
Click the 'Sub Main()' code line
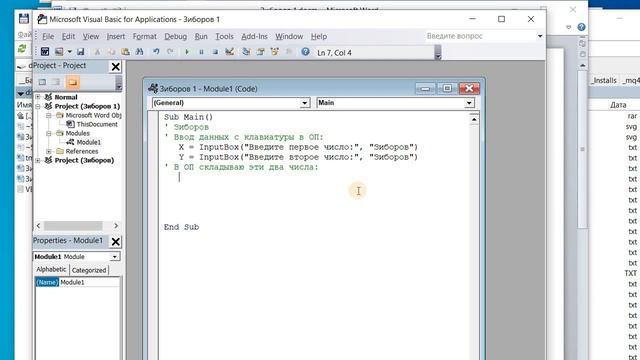click(188, 117)
